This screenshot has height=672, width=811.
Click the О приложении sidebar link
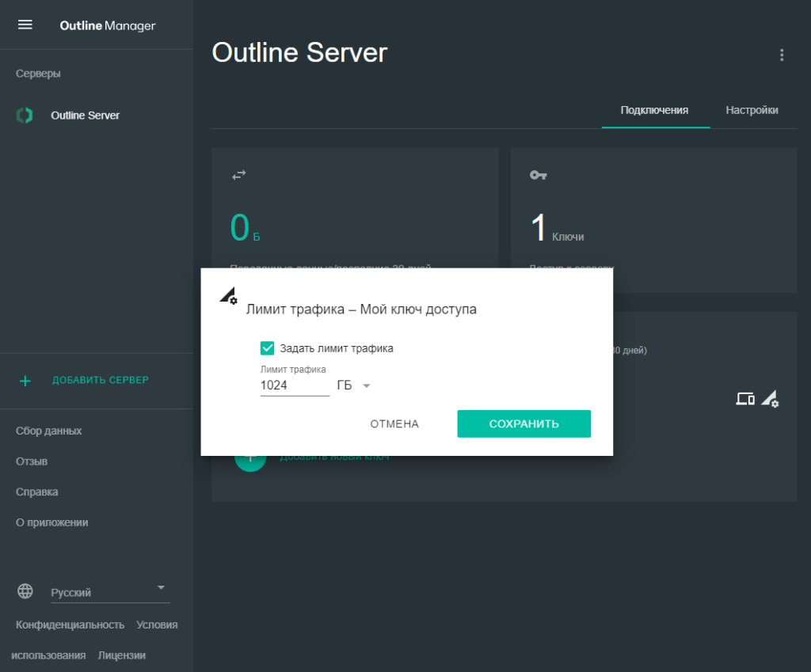coord(52,522)
